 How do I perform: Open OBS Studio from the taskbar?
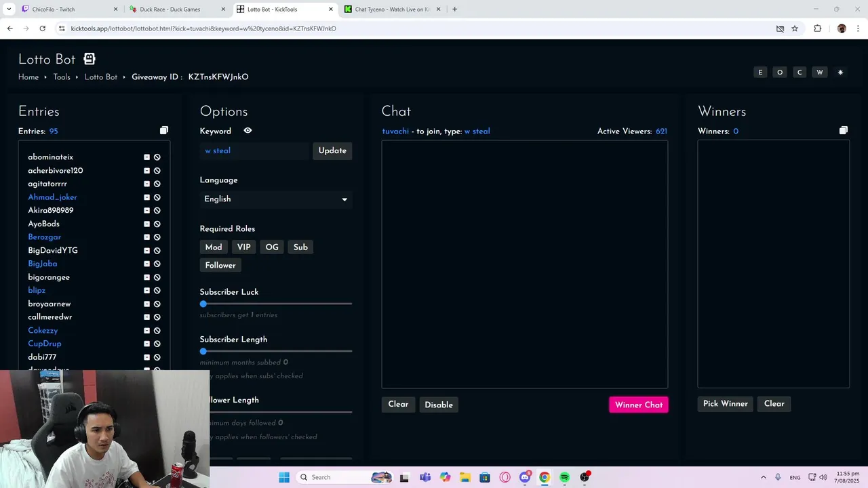coord(585,477)
